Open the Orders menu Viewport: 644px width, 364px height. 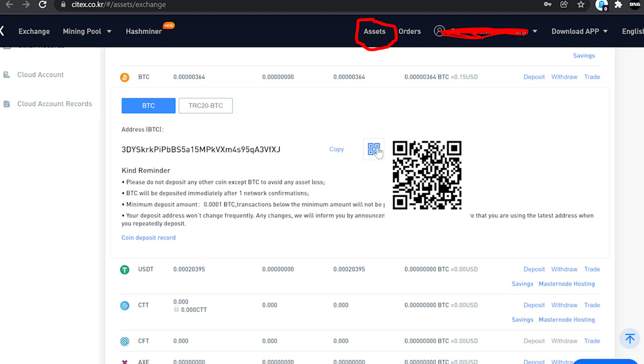[409, 31]
